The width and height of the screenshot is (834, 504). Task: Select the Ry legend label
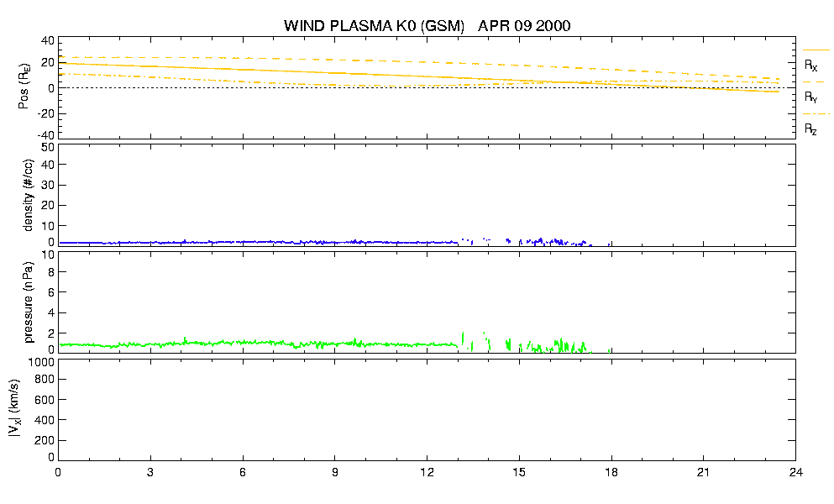click(x=810, y=97)
